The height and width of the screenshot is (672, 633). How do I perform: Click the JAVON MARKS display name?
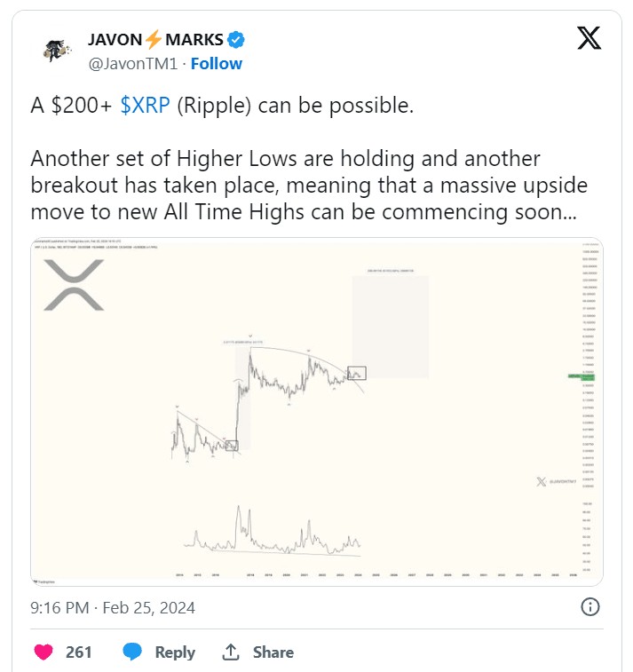coord(155,40)
